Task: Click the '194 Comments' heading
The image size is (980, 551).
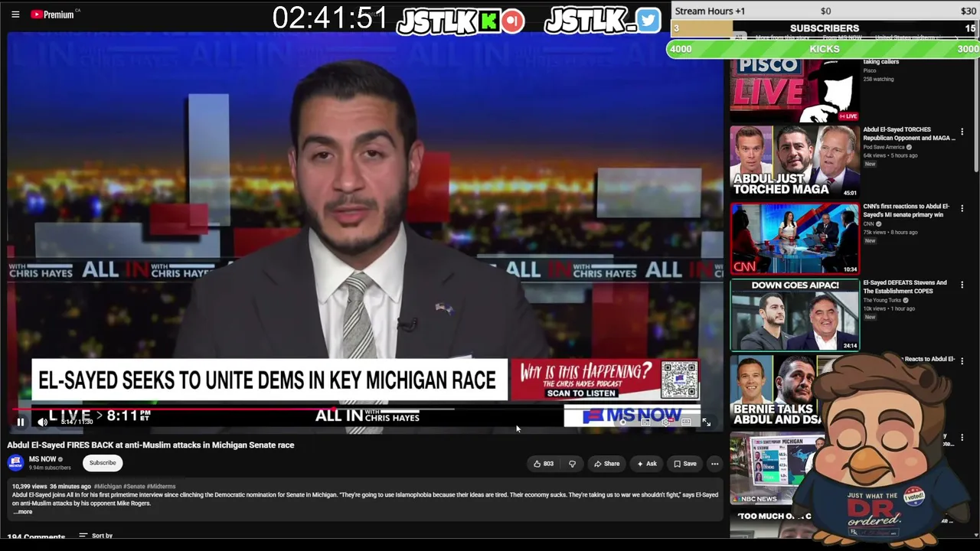Action: click(36, 536)
